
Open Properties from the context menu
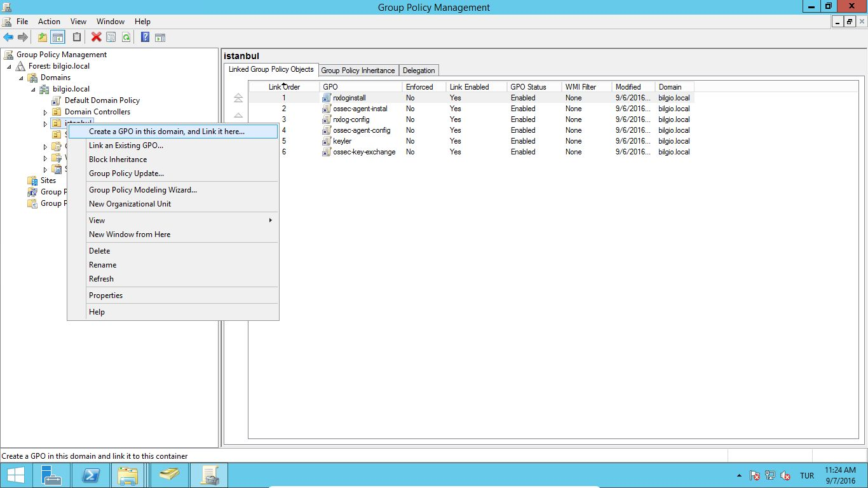[173, 295]
